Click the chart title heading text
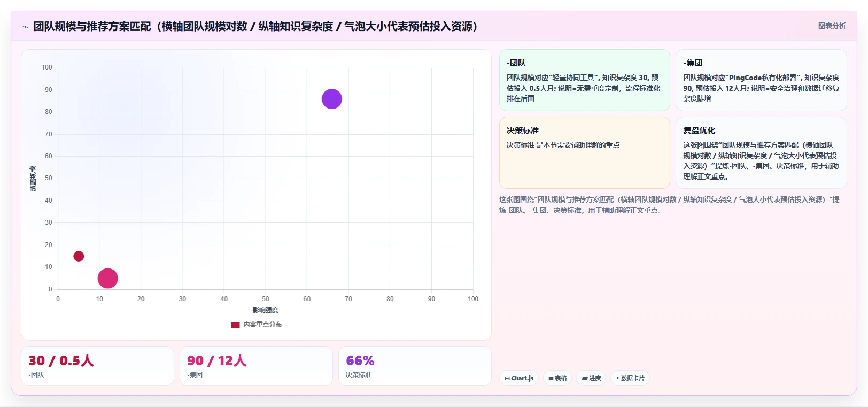This screenshot has height=407, width=868. pyautogui.click(x=255, y=26)
